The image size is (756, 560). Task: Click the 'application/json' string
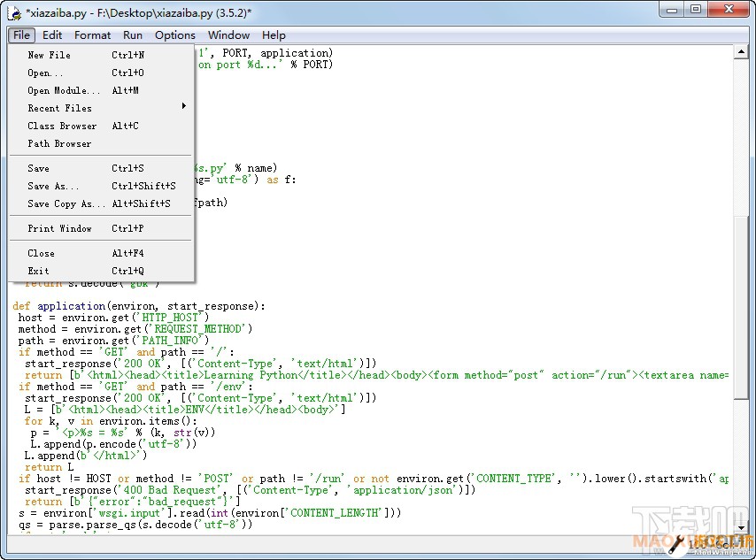pyautogui.click(x=403, y=490)
